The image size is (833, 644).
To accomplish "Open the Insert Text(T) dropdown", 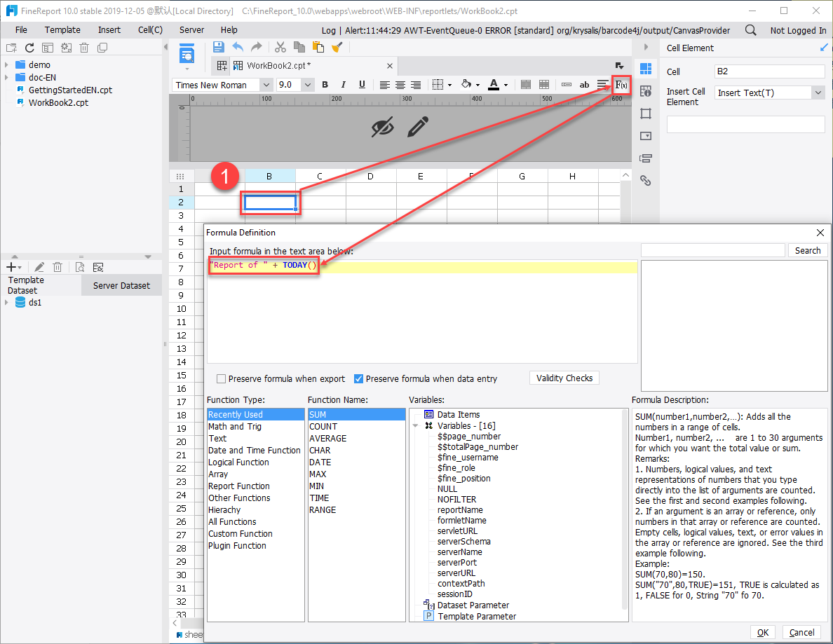I will [818, 92].
